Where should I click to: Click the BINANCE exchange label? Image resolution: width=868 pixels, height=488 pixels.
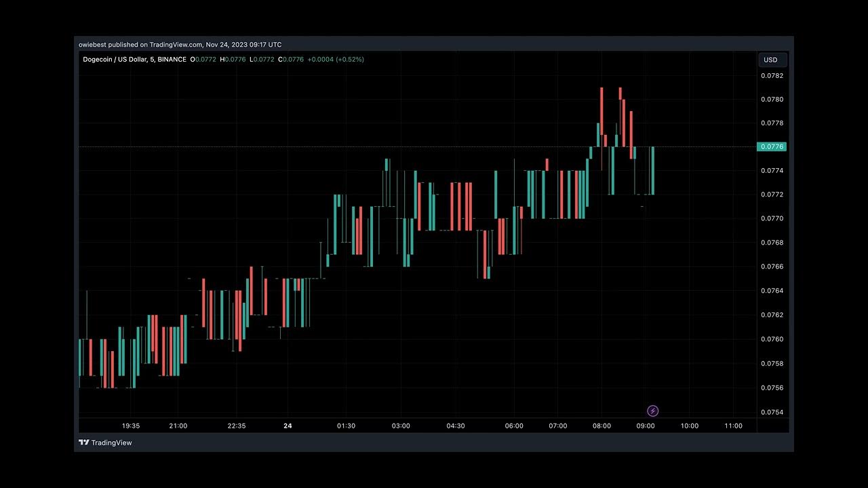tap(170, 60)
